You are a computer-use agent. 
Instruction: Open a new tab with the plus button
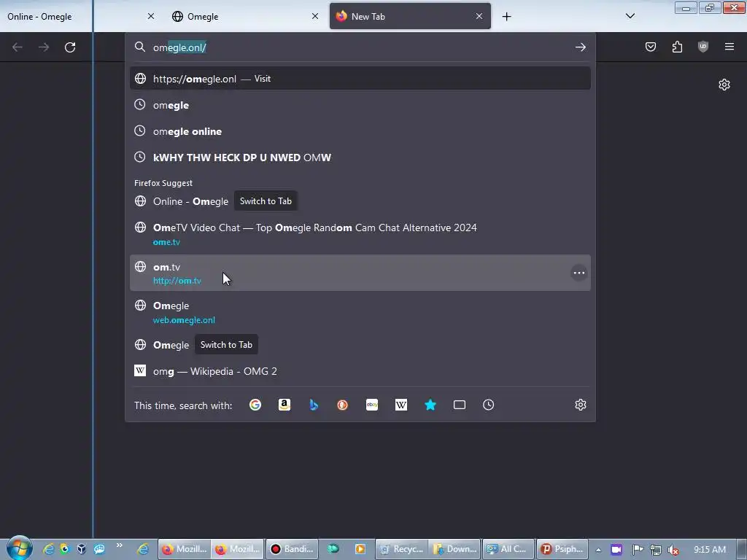pyautogui.click(x=506, y=17)
